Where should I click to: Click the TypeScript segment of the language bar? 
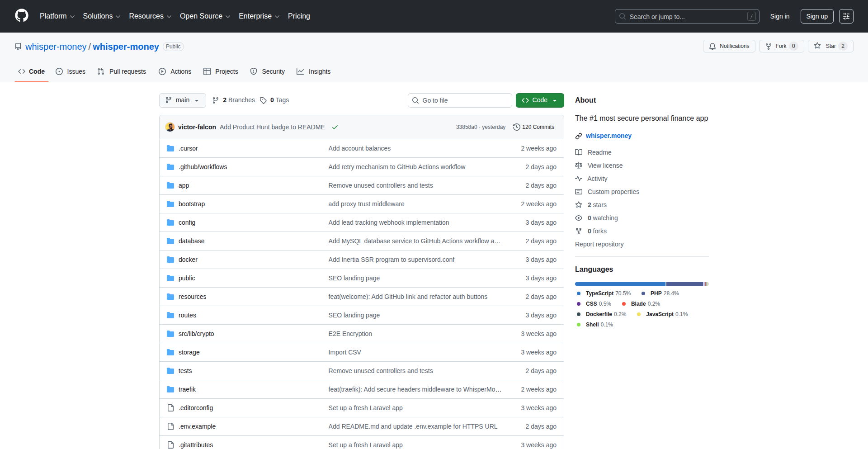click(x=619, y=284)
